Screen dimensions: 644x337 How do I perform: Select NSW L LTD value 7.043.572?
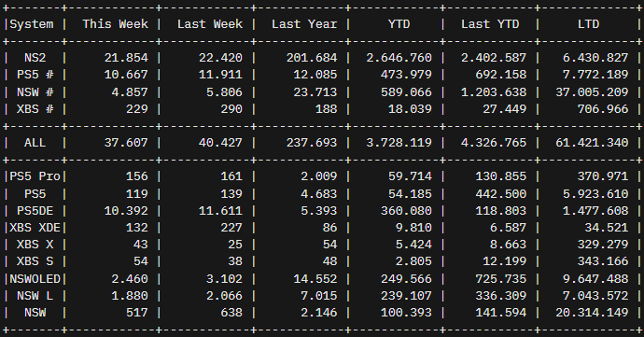[595, 296]
